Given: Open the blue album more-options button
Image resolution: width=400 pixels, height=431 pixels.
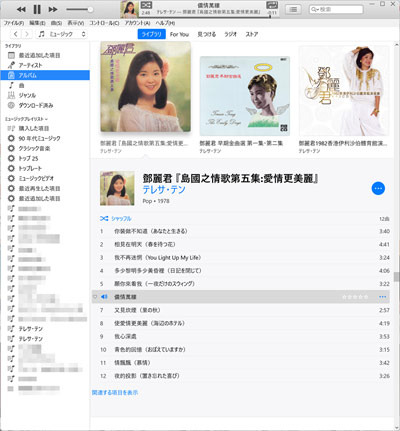Looking at the screenshot, I should click(x=378, y=188).
